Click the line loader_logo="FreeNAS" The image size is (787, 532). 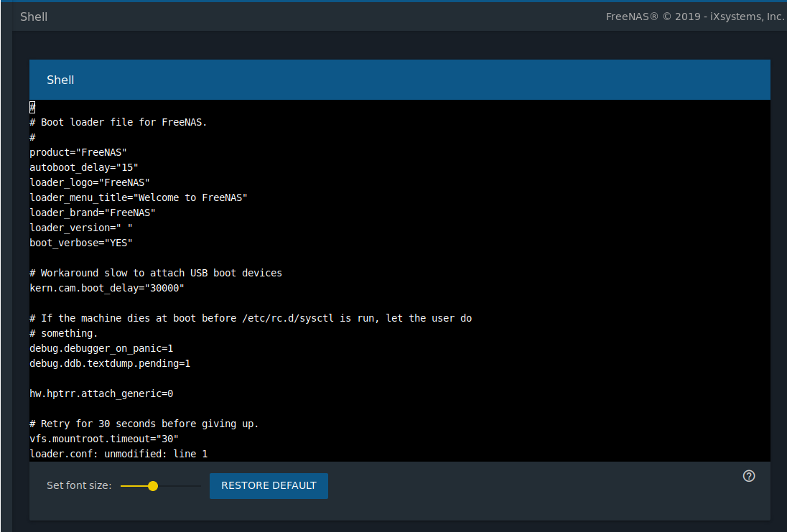(90, 182)
